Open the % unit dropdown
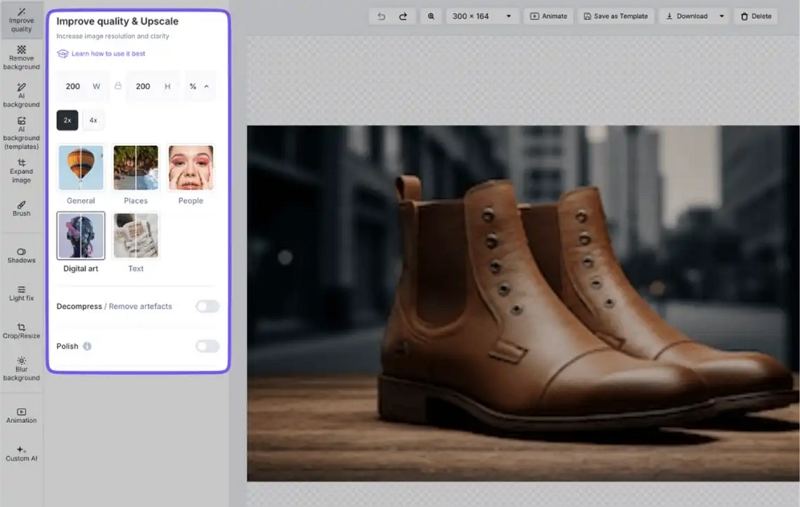 199,86
